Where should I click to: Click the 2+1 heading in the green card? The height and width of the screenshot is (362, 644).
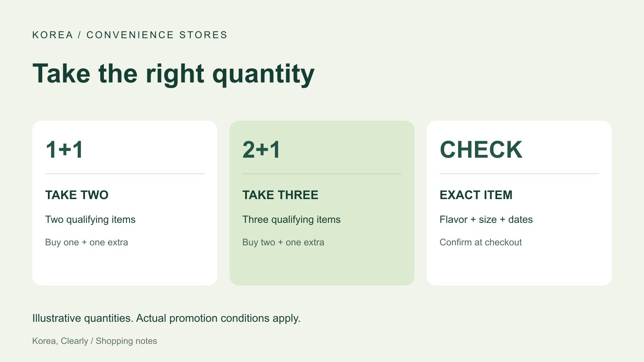point(261,150)
